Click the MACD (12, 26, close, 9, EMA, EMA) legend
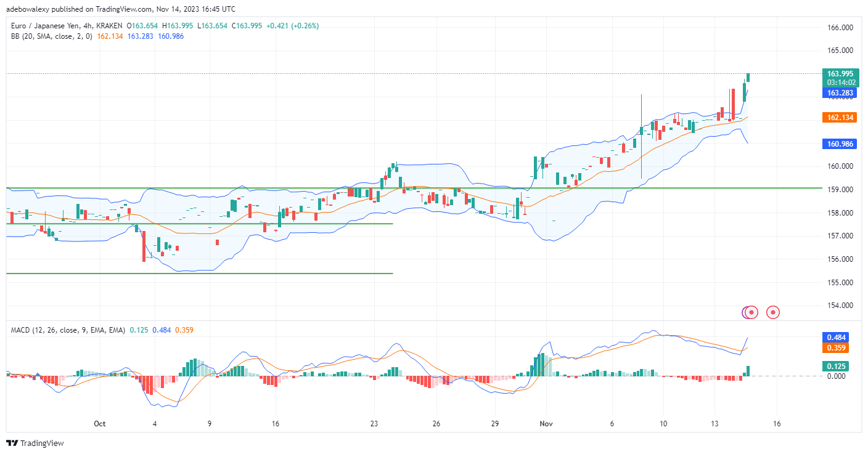868x454 pixels. [x=68, y=330]
